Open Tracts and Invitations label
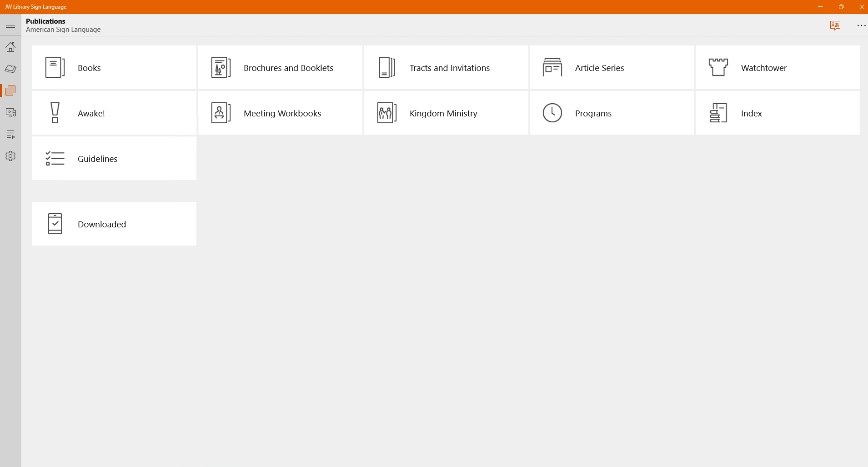 [x=450, y=68]
